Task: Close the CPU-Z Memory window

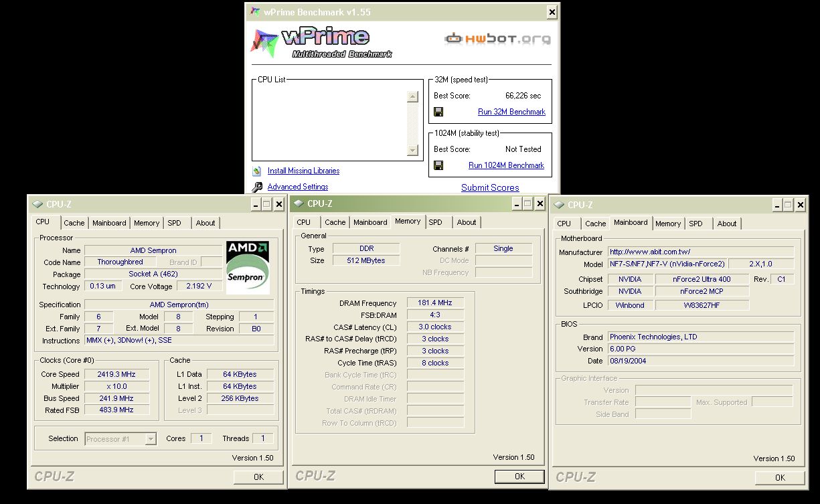Action: [x=540, y=204]
